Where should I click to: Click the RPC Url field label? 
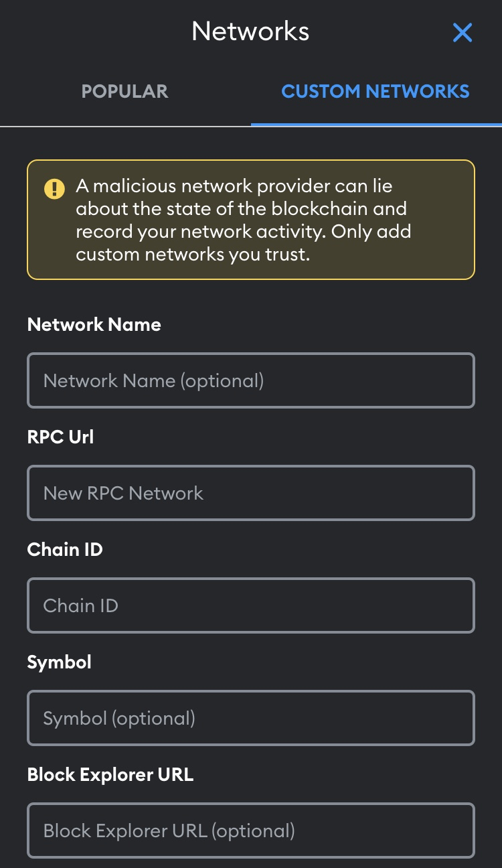coord(60,437)
